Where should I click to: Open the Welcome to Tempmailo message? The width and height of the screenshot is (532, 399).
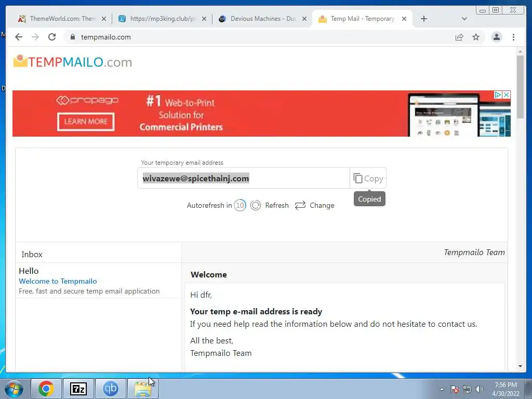(98, 281)
